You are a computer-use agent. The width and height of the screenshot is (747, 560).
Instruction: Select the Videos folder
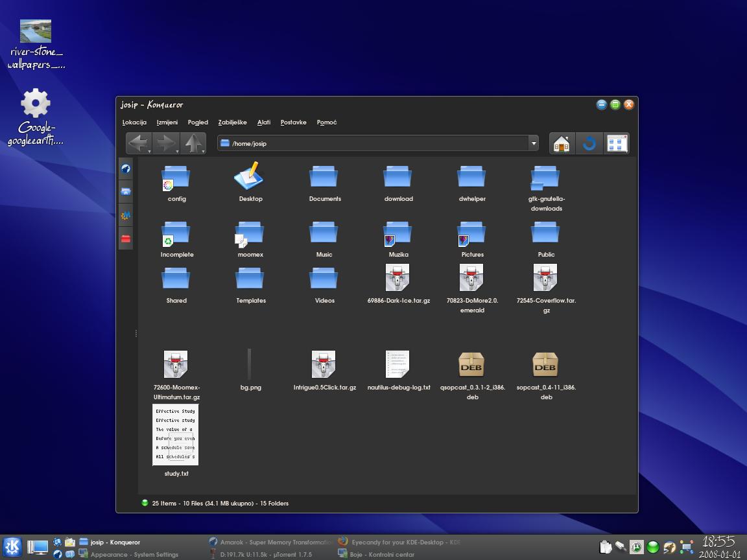324,285
